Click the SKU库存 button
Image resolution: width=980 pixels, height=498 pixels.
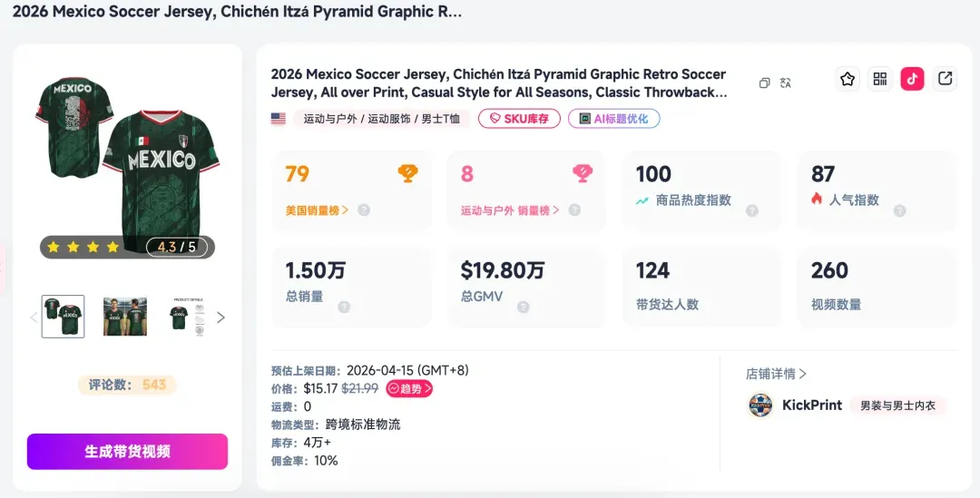(519, 119)
